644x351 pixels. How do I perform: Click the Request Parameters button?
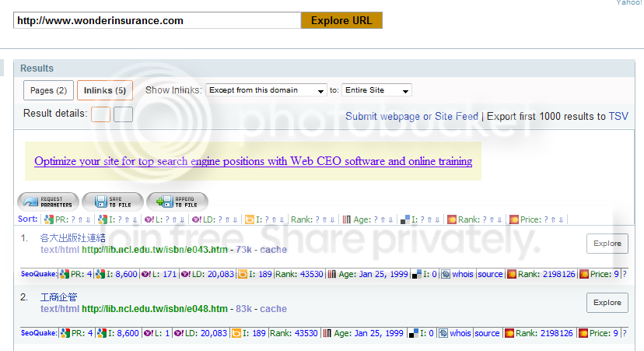tap(48, 202)
